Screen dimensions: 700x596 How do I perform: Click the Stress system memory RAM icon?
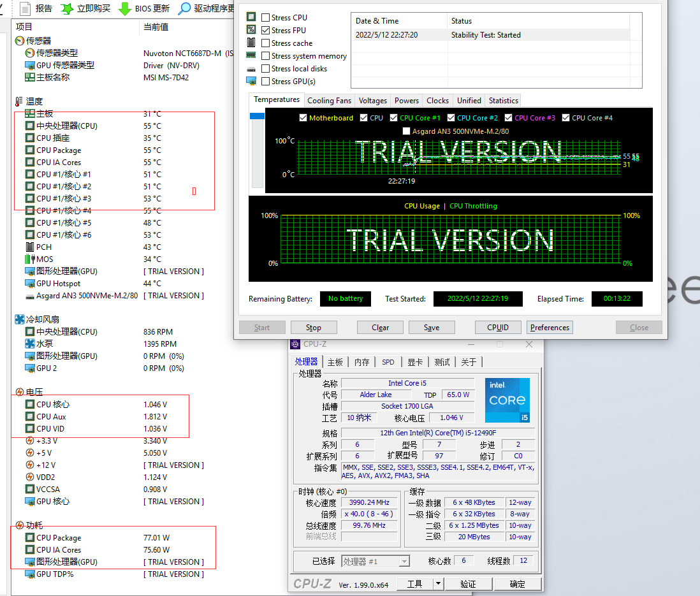point(251,55)
